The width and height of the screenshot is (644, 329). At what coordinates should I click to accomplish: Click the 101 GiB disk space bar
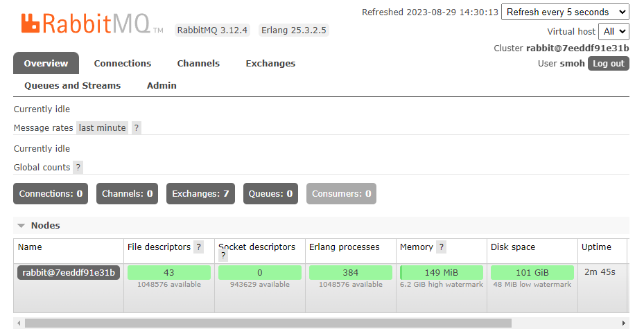coord(532,272)
